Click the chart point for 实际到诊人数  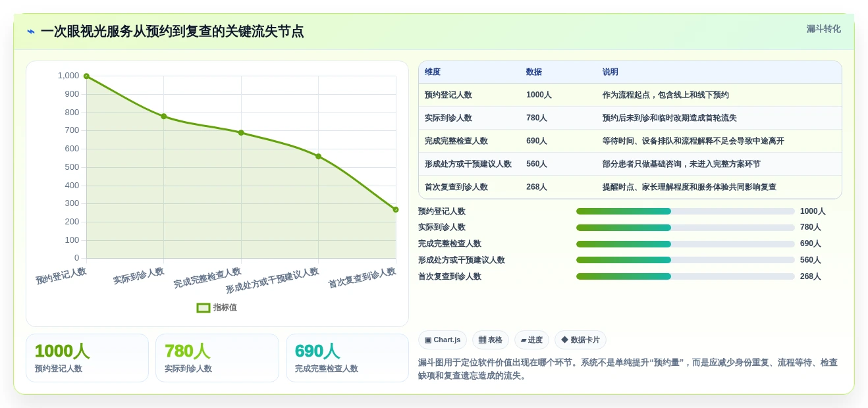164,116
